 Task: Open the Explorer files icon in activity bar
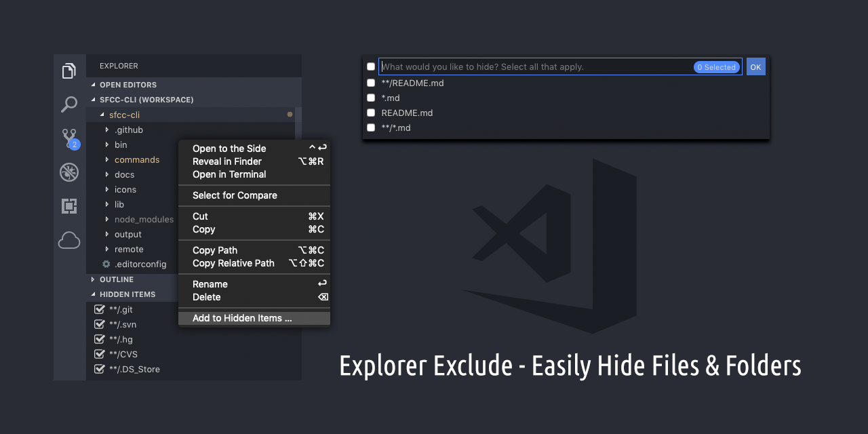[x=69, y=71]
